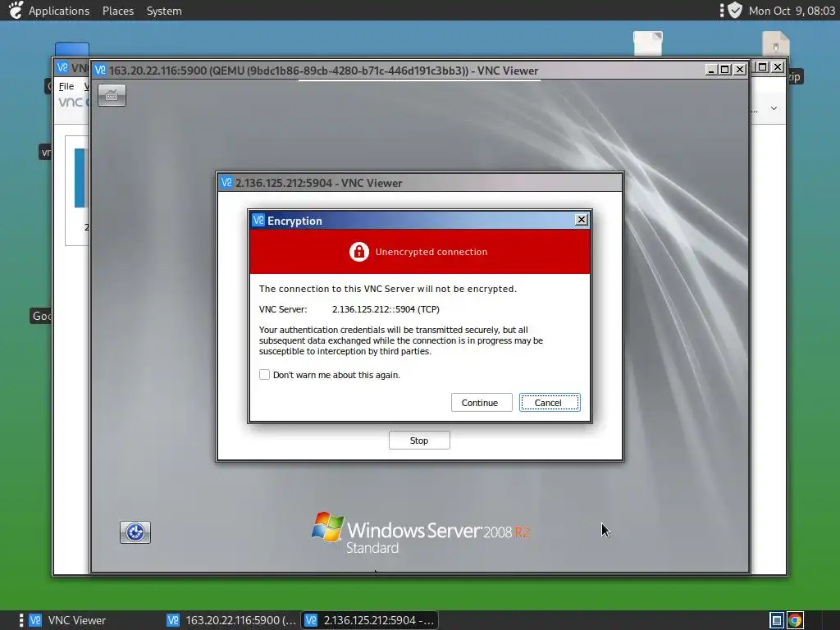Open the File menu in VNC Viewer window
Image resolution: width=840 pixels, height=630 pixels.
[x=66, y=86]
